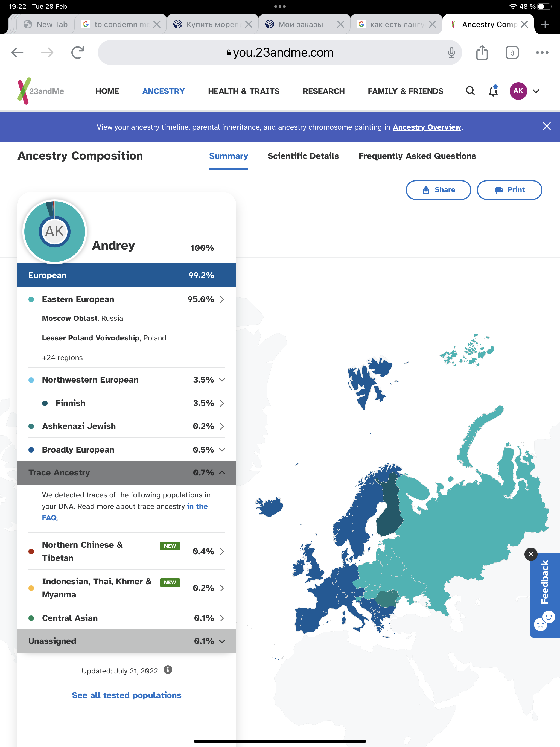Switch to the Scientific Details tab
This screenshot has height=747, width=560.
303,156
